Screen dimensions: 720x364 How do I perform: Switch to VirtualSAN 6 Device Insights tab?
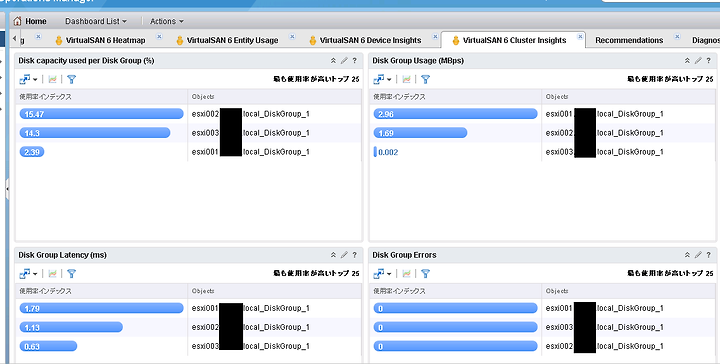tap(370, 40)
